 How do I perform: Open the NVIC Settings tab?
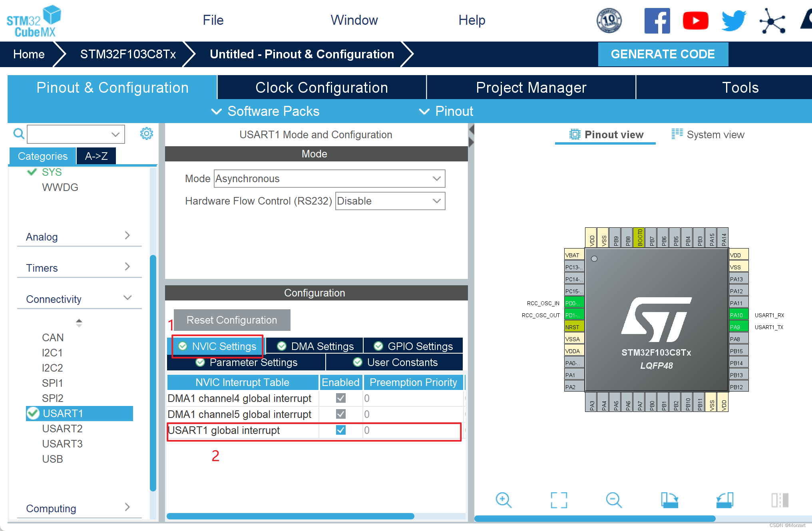pos(217,346)
